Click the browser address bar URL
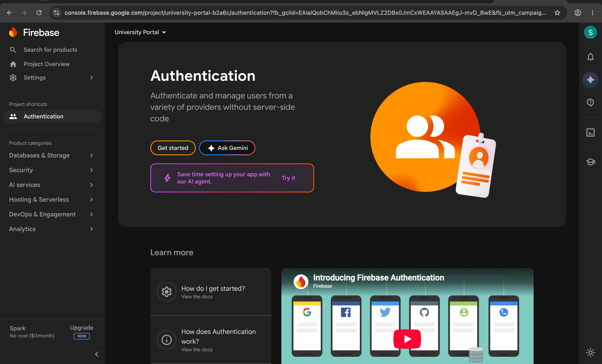602x364 pixels. [305, 13]
